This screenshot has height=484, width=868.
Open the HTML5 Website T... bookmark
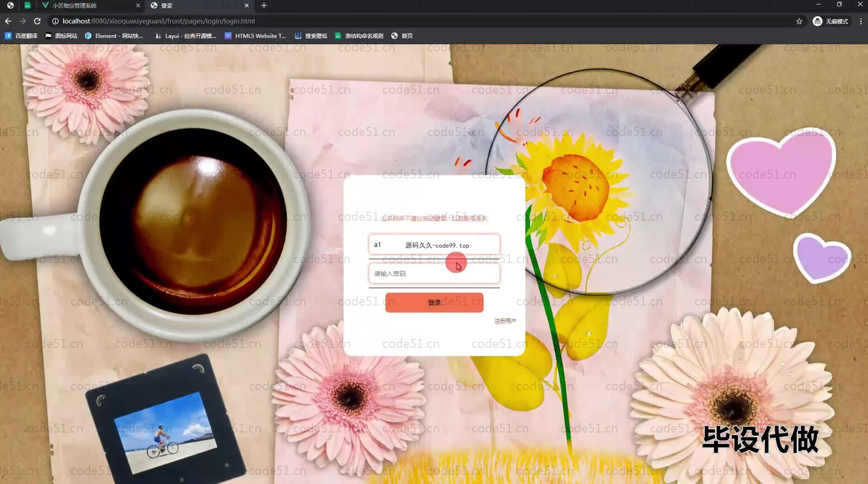pos(255,36)
